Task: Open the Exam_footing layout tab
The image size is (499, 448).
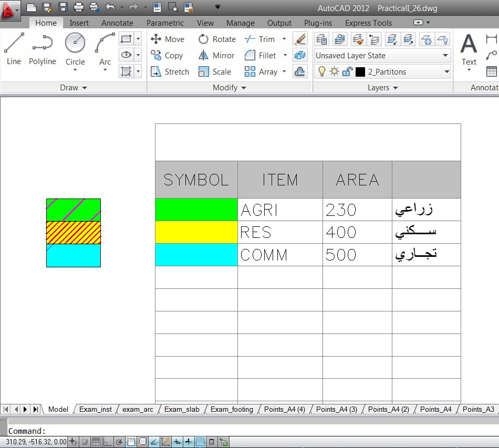Action: (x=231, y=409)
